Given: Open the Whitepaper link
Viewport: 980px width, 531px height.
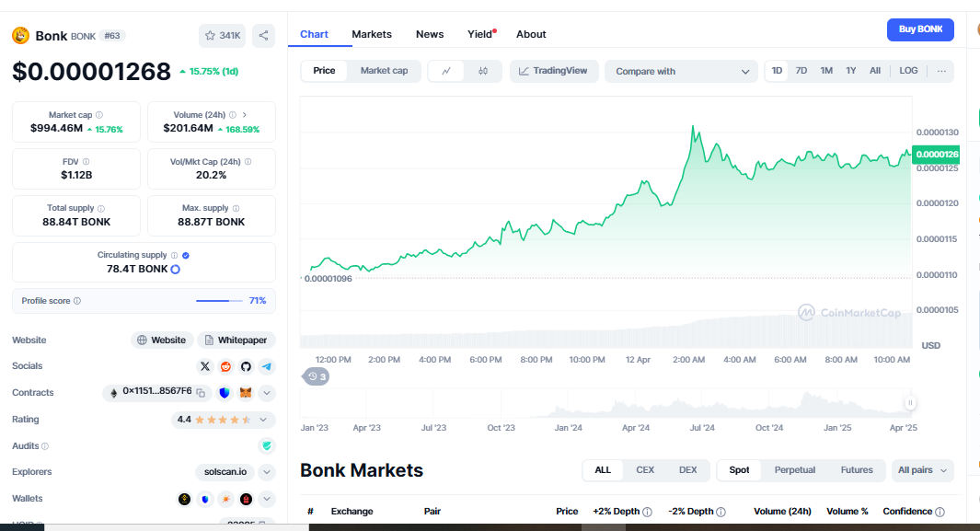Looking at the screenshot, I should [x=236, y=341].
